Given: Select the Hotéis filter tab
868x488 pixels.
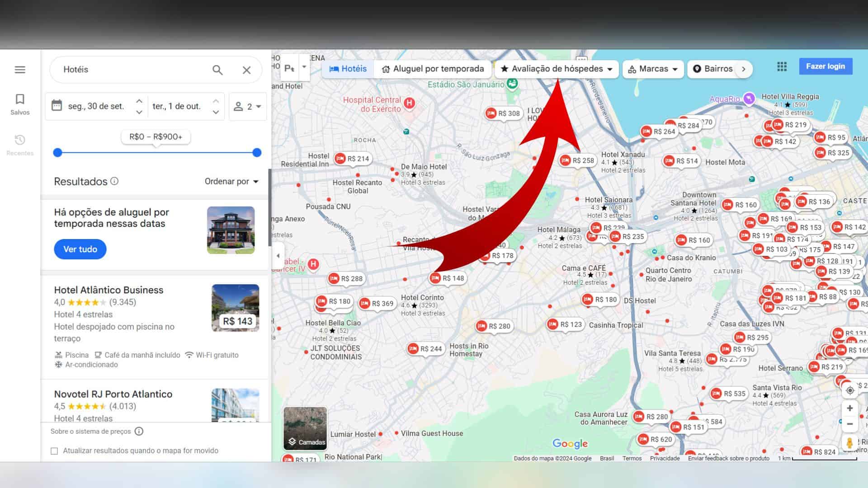Looking at the screenshot, I should [348, 69].
